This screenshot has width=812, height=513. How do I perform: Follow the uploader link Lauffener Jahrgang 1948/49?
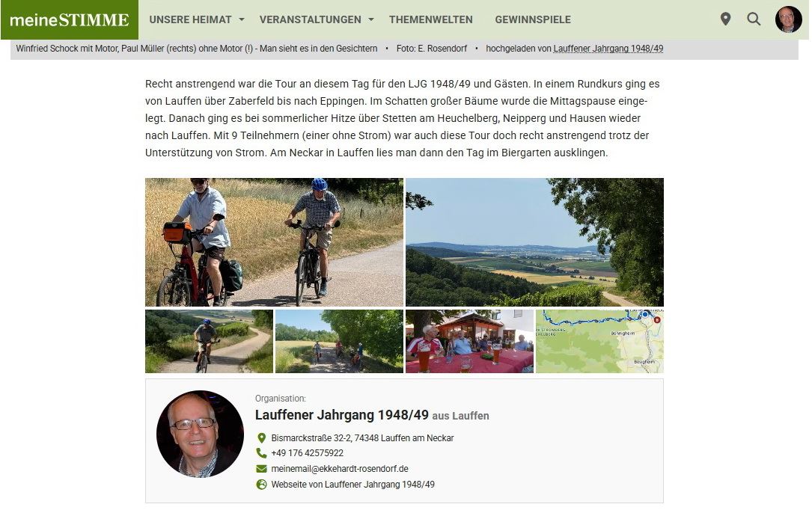pyautogui.click(x=608, y=48)
